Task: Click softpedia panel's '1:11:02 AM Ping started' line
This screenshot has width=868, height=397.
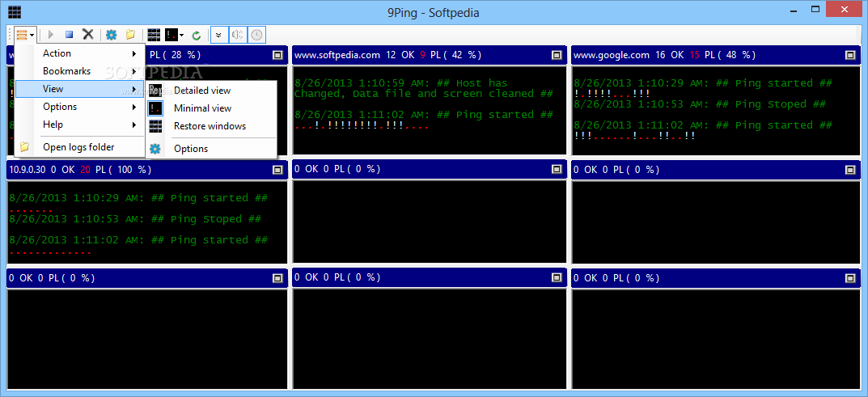Action: coord(423,115)
